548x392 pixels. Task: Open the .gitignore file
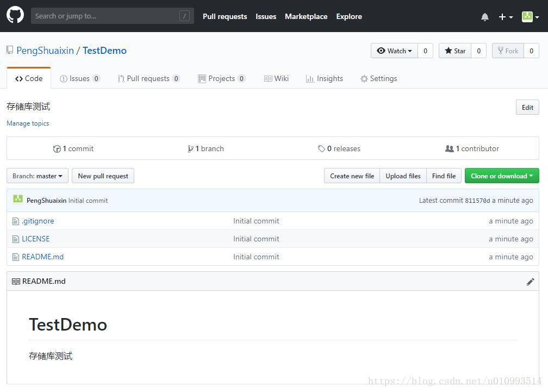tap(38, 221)
